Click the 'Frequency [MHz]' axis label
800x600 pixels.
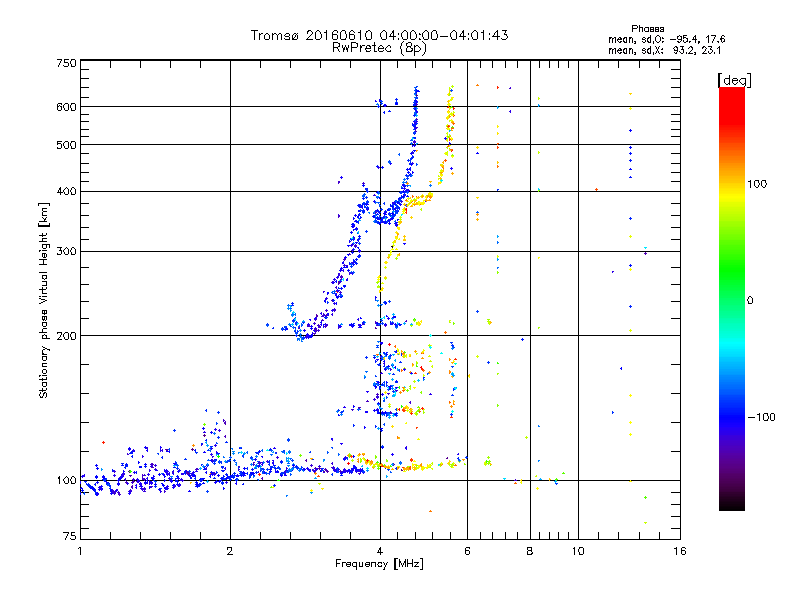pyautogui.click(x=379, y=564)
